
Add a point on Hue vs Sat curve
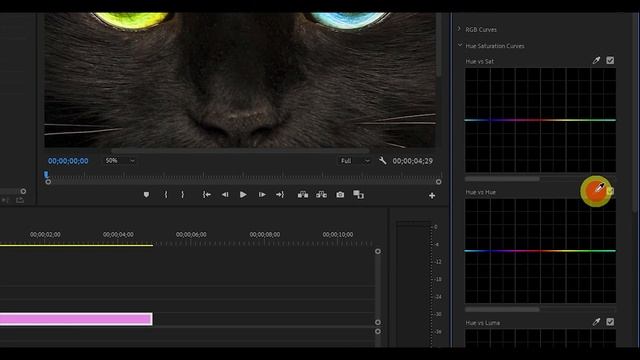click(x=540, y=120)
